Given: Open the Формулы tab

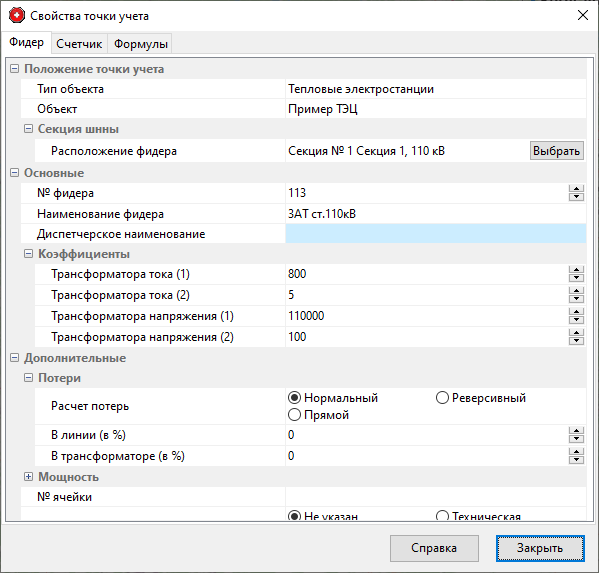Looking at the screenshot, I should (141, 44).
